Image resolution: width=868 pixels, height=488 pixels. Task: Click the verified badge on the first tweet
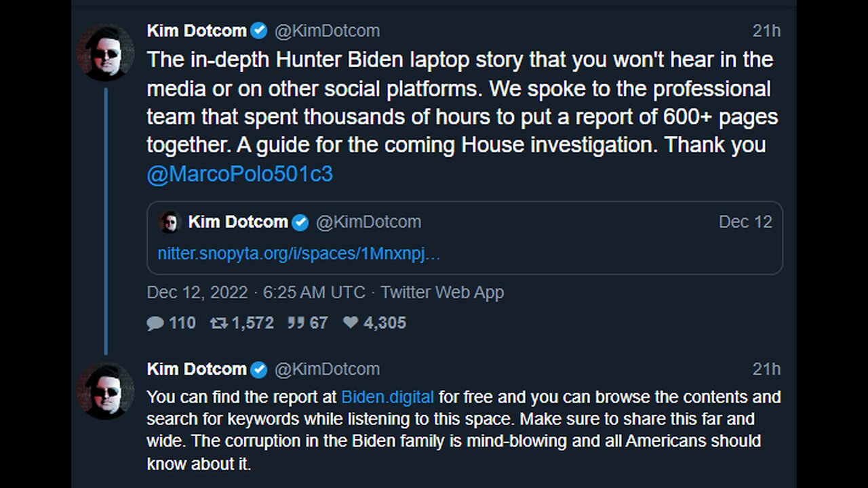tap(258, 30)
